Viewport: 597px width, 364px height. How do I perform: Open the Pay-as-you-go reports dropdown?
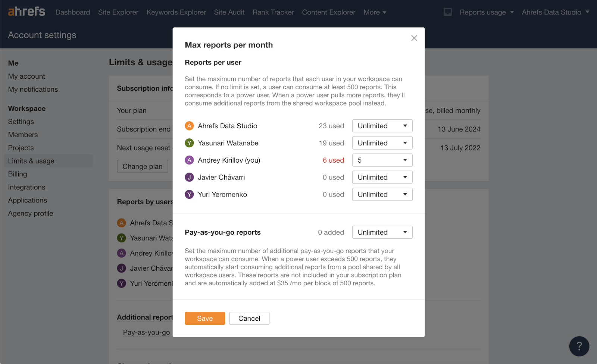382,232
